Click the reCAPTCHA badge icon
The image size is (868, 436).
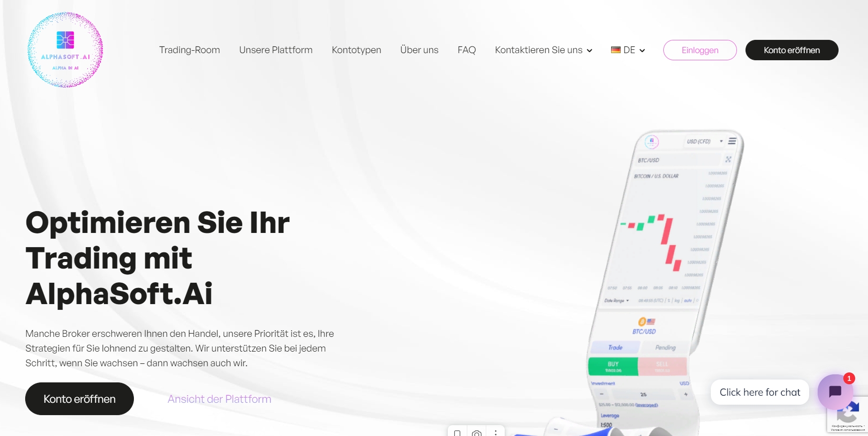pyautogui.click(x=848, y=414)
